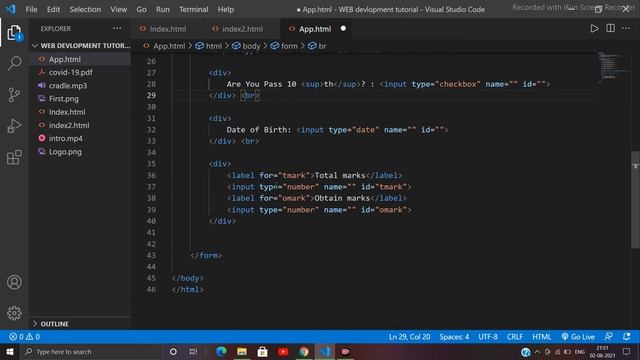This screenshot has height=360, width=640.
Task: Open HTML language mode selector
Action: (542, 337)
